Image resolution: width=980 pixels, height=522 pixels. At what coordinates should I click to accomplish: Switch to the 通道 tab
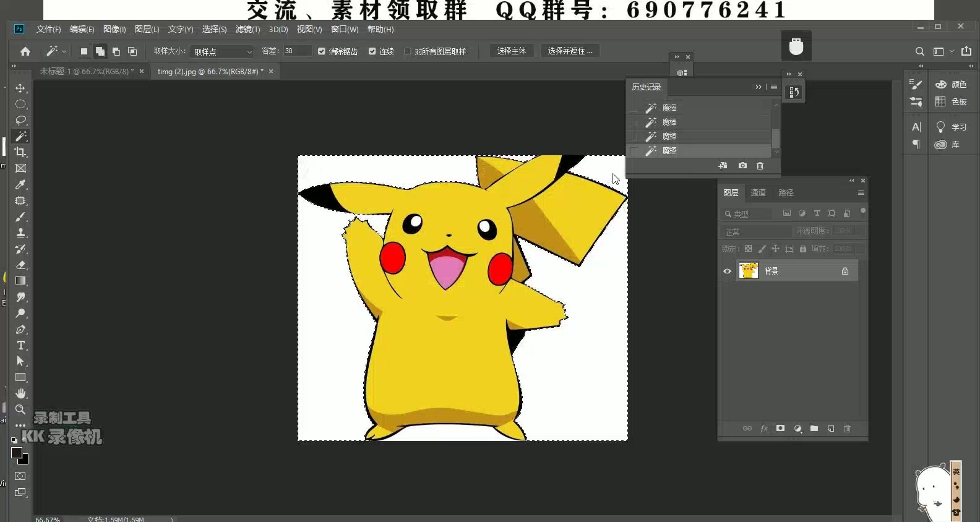coord(758,193)
